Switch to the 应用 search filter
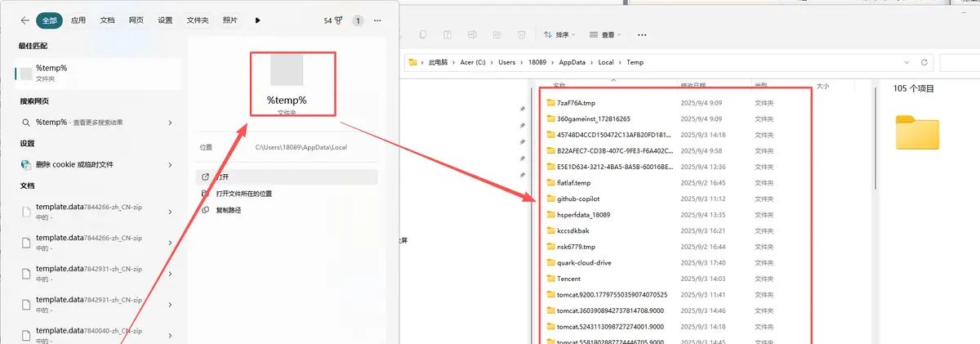980x344 pixels. [78, 20]
